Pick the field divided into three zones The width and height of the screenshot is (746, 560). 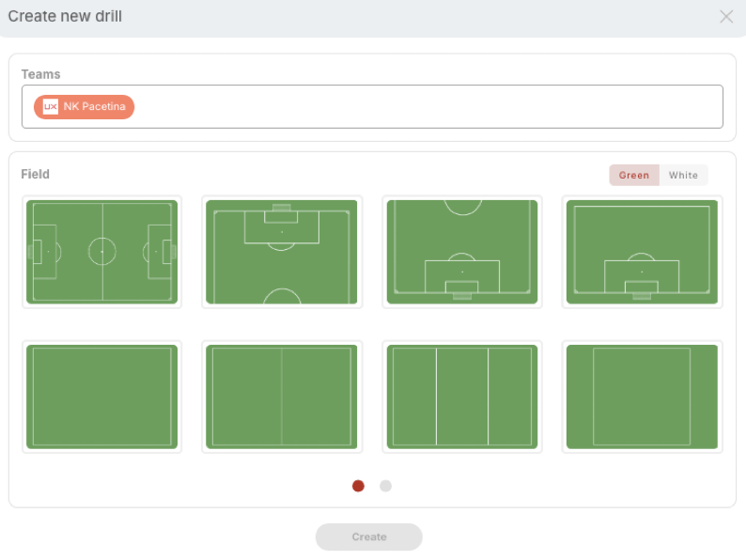click(x=462, y=397)
